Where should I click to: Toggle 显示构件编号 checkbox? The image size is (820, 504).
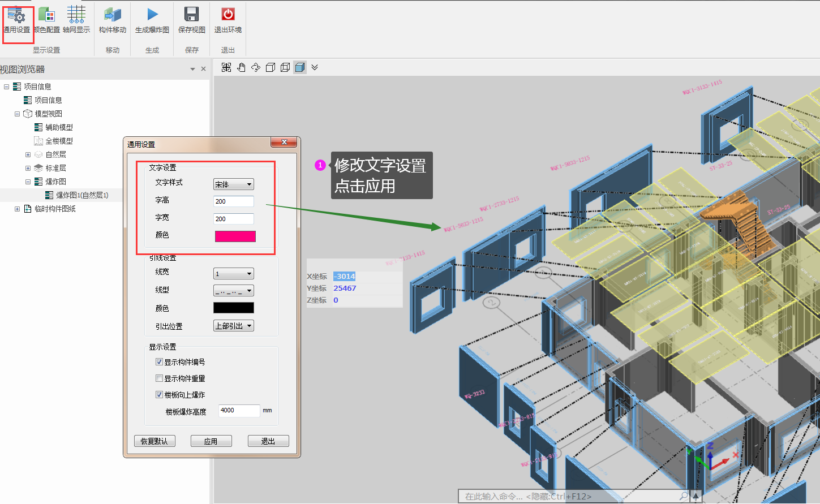click(160, 362)
